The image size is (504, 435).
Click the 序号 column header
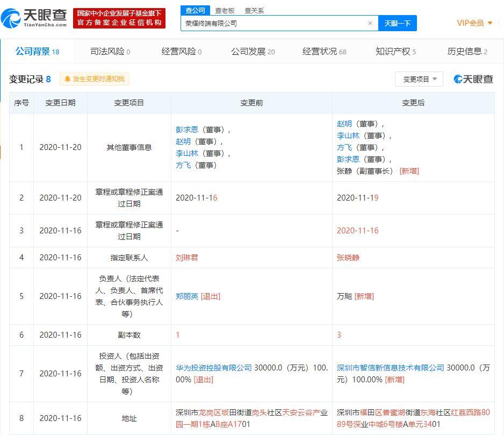pos(21,103)
